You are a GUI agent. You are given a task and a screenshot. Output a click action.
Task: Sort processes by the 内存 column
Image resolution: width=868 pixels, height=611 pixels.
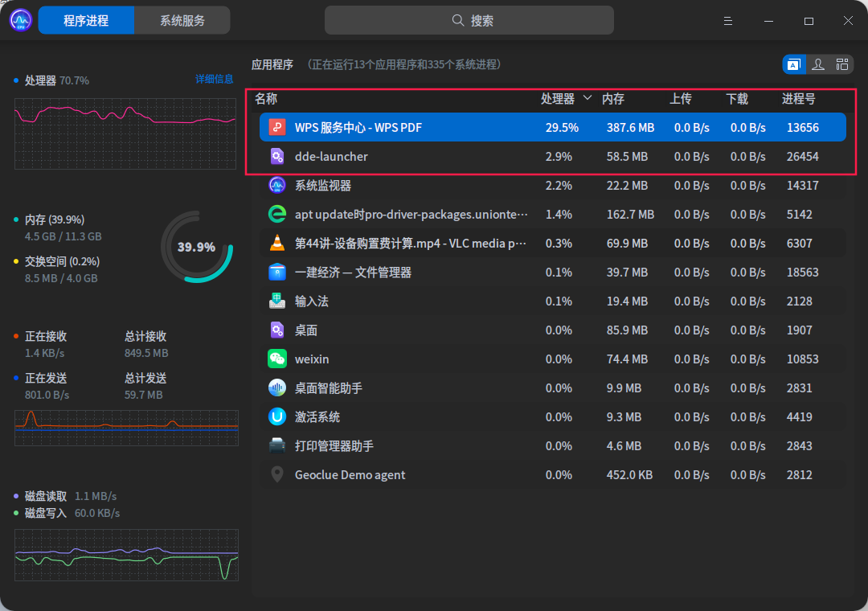point(612,99)
